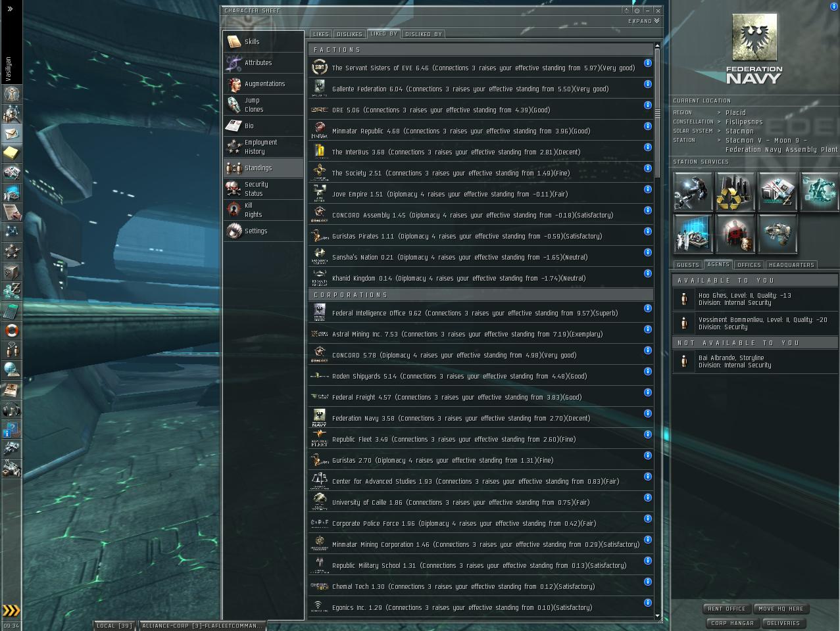
Task: Open People & Places from sidebar
Action: [11, 114]
